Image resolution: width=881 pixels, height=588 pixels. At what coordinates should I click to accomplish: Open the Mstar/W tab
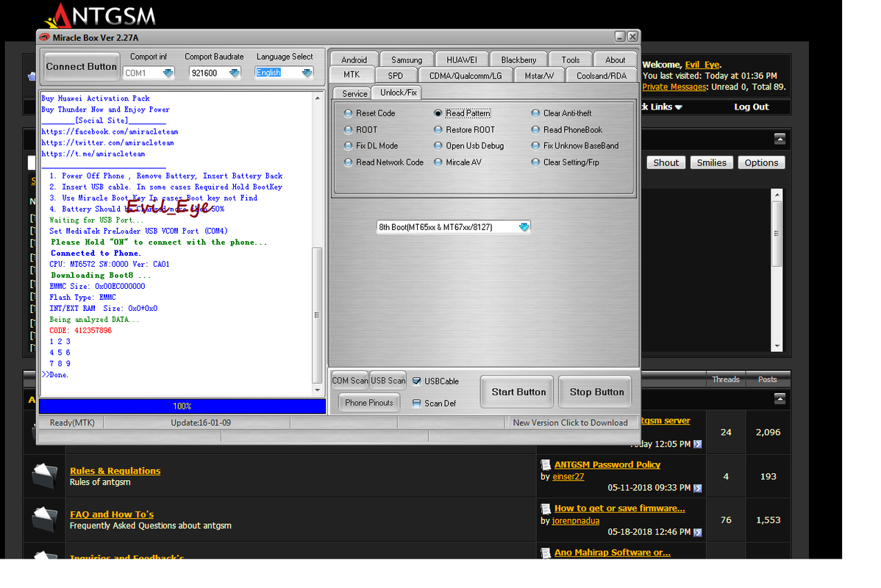[539, 75]
